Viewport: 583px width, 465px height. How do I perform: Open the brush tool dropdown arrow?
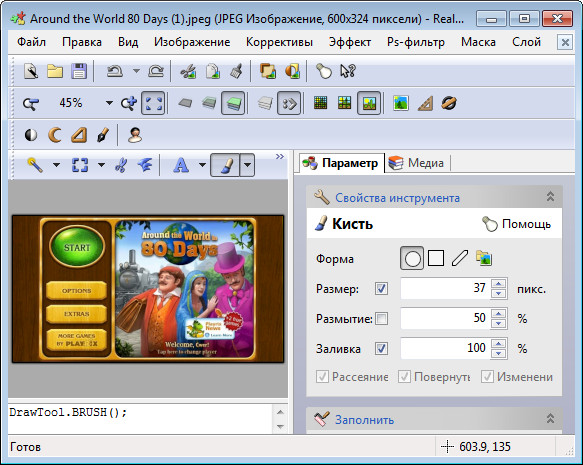tap(247, 165)
